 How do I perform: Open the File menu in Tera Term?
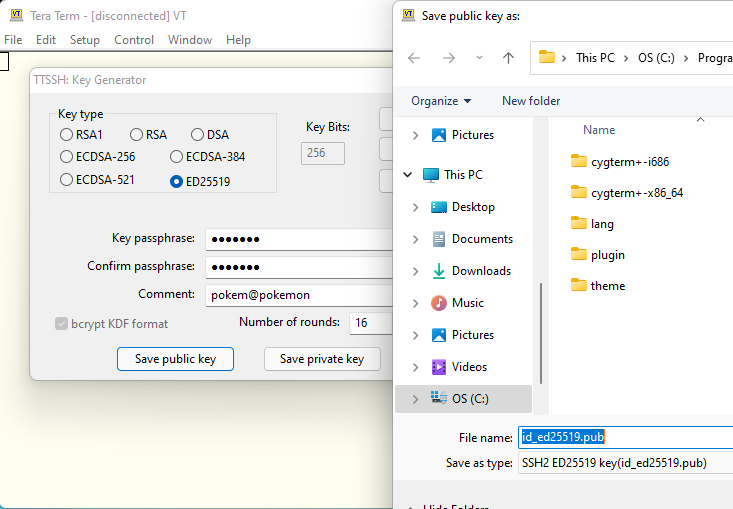click(x=13, y=40)
